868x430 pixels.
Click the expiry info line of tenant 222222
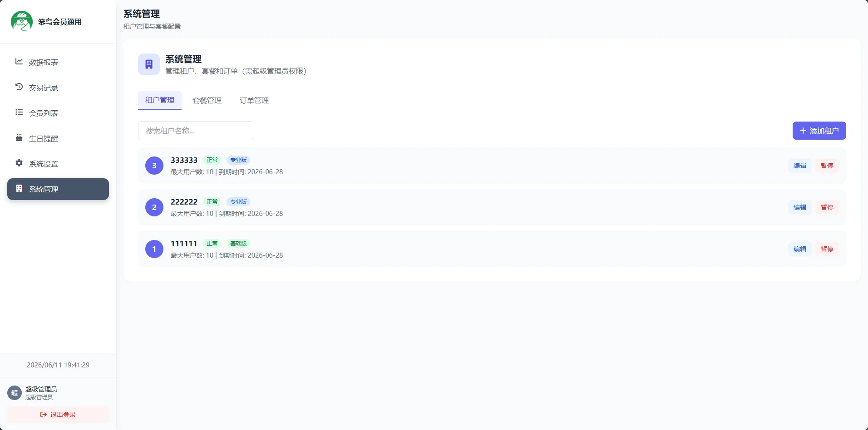pyautogui.click(x=227, y=214)
